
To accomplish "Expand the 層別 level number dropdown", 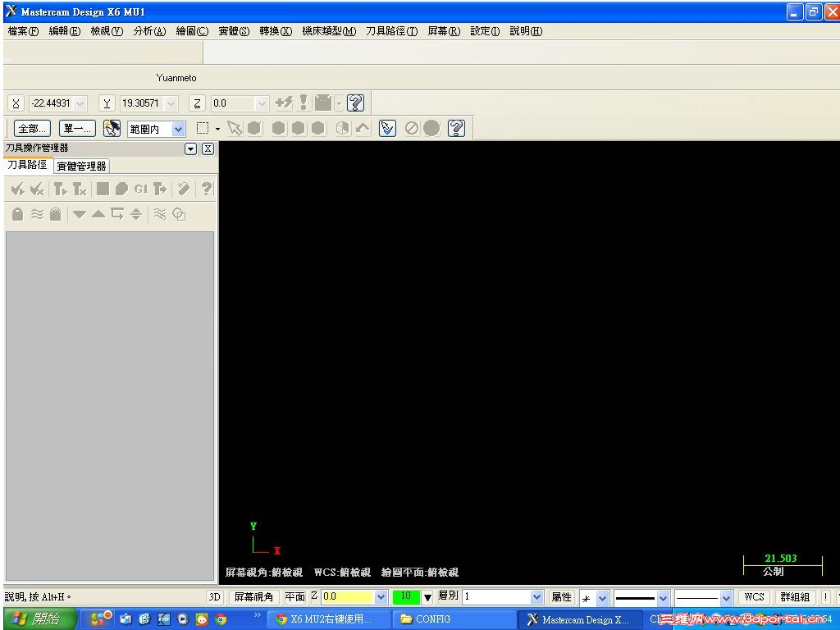I will pyautogui.click(x=536, y=597).
